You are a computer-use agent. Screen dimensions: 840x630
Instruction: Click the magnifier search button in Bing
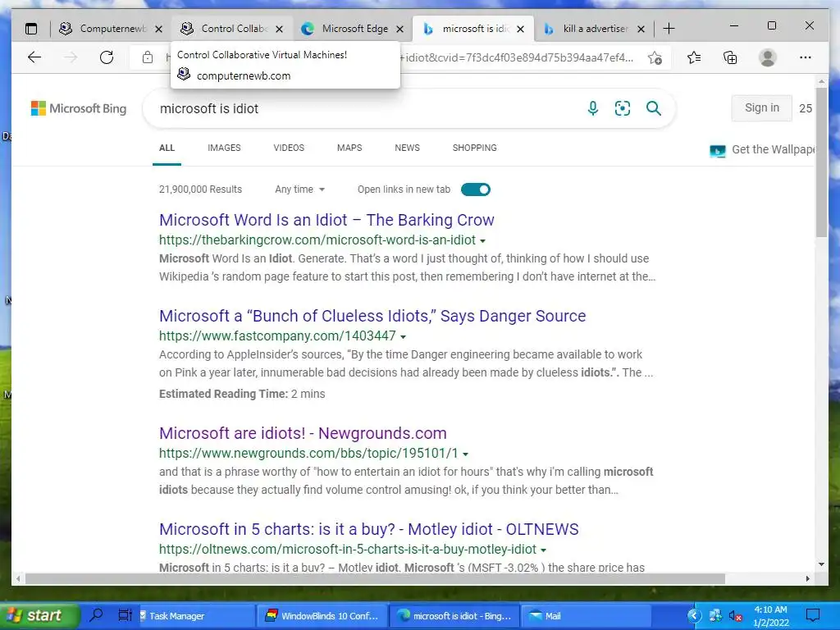click(x=654, y=108)
